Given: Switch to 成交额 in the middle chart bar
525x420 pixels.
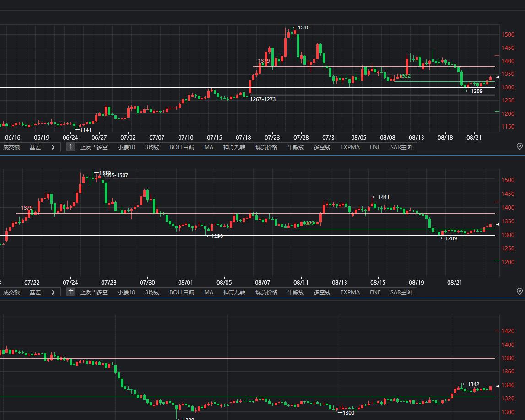Looking at the screenshot, I should pos(11,292).
